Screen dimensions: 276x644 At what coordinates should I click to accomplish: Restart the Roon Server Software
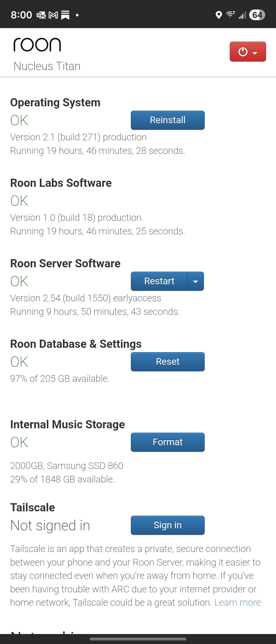[x=159, y=281]
